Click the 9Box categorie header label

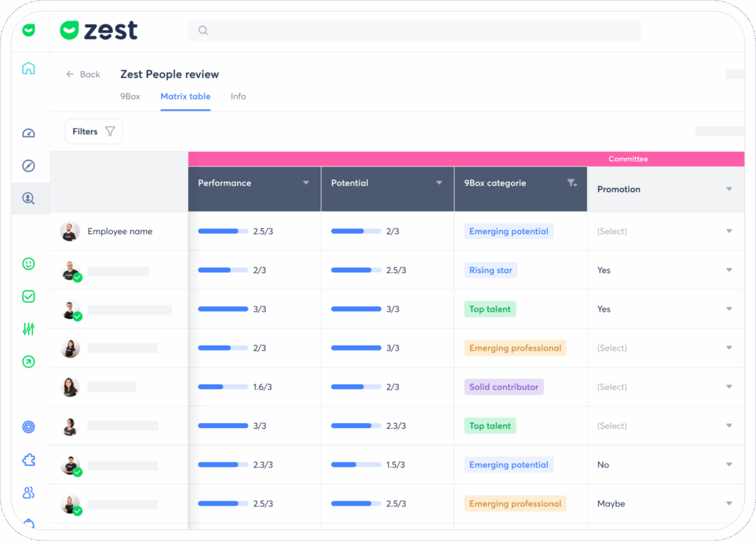click(x=495, y=183)
